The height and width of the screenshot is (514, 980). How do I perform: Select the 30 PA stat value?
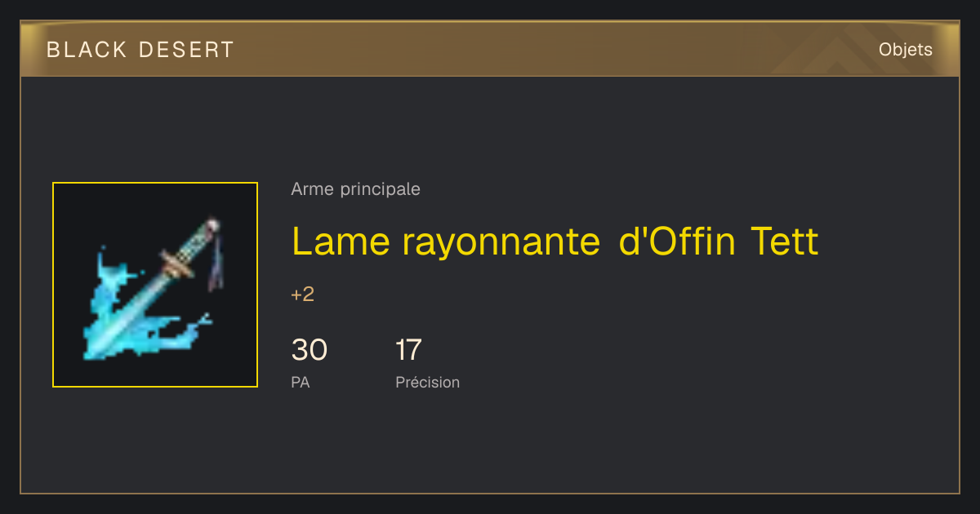pyautogui.click(x=310, y=350)
